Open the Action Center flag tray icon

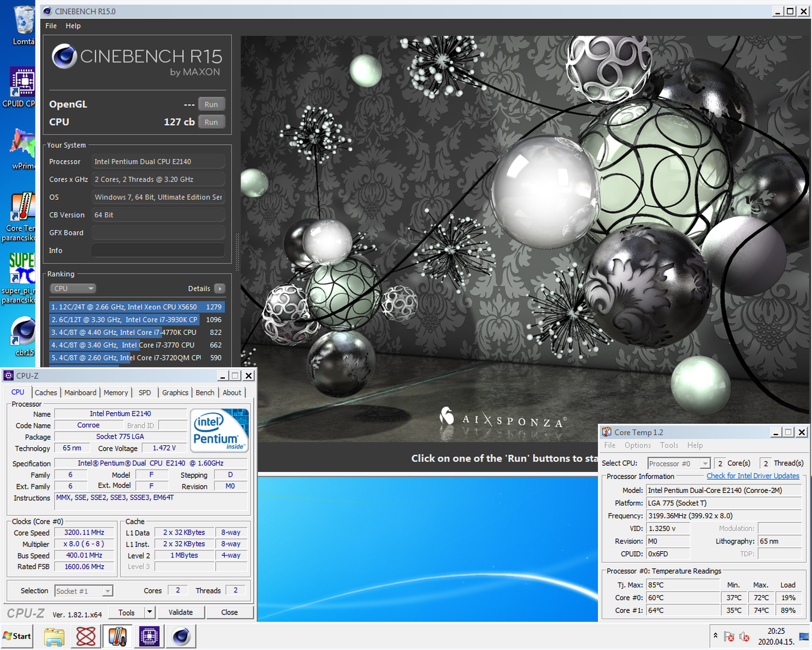coord(729,636)
